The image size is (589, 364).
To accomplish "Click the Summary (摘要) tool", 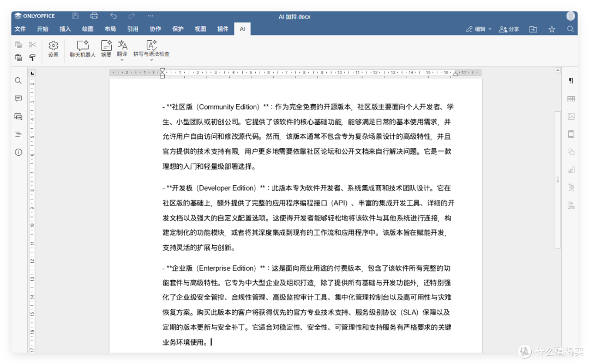I will click(x=106, y=49).
